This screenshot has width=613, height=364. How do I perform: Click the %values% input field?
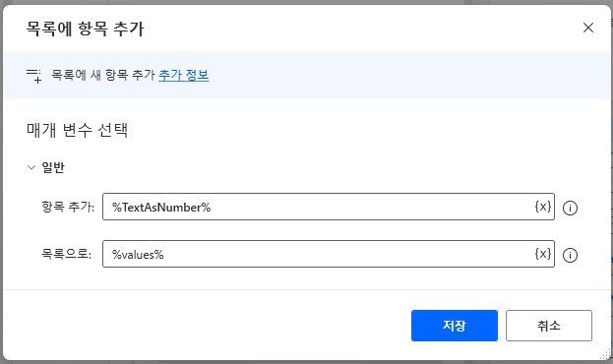click(329, 254)
